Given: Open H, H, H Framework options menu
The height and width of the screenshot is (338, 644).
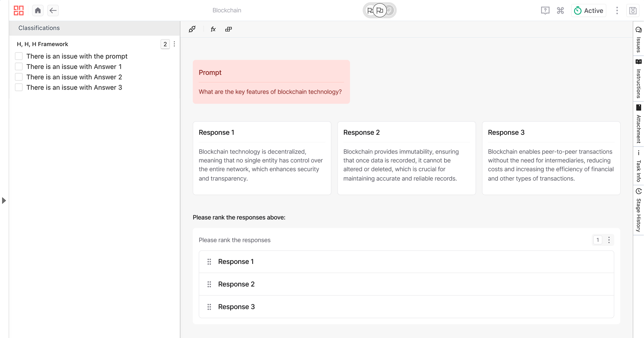Looking at the screenshot, I should click(x=174, y=44).
